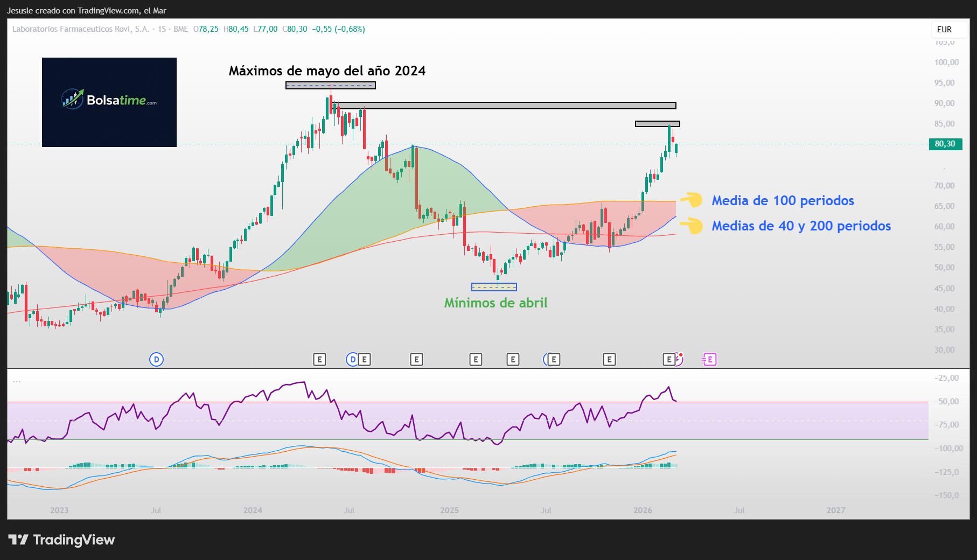Select the blue D dividend icon near 2023
Screen dimensions: 977x560
(x=156, y=359)
